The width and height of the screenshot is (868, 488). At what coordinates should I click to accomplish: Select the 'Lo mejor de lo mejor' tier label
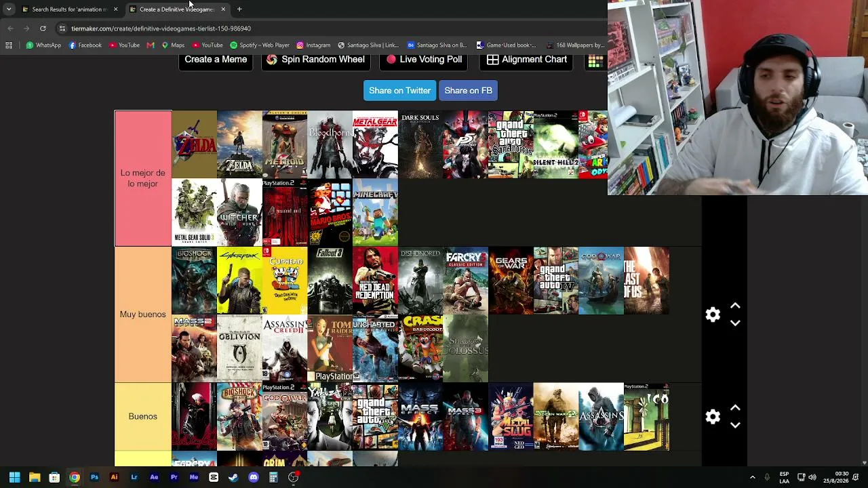pyautogui.click(x=142, y=178)
